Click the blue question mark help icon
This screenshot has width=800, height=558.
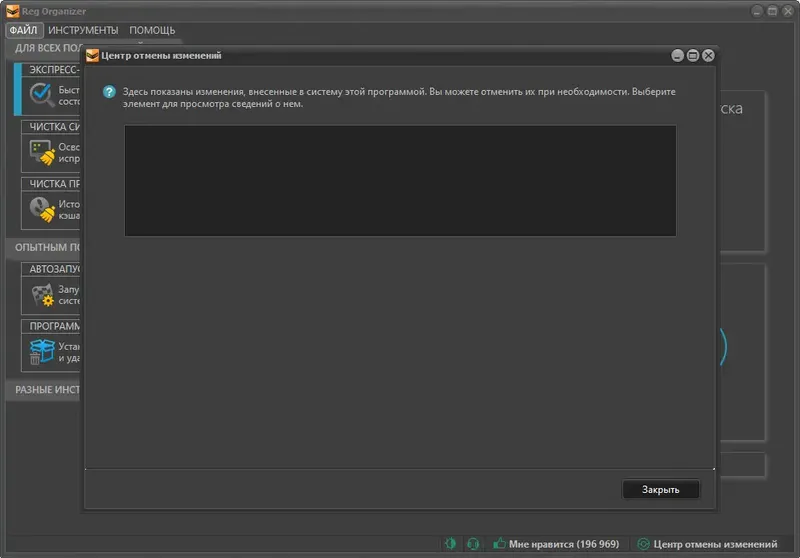(x=109, y=92)
